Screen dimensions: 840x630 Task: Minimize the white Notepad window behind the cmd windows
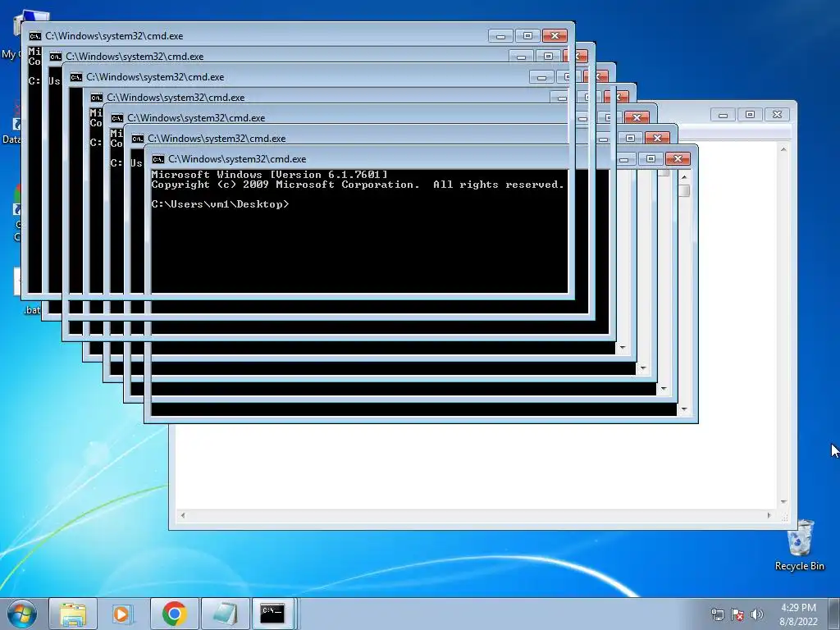724,115
